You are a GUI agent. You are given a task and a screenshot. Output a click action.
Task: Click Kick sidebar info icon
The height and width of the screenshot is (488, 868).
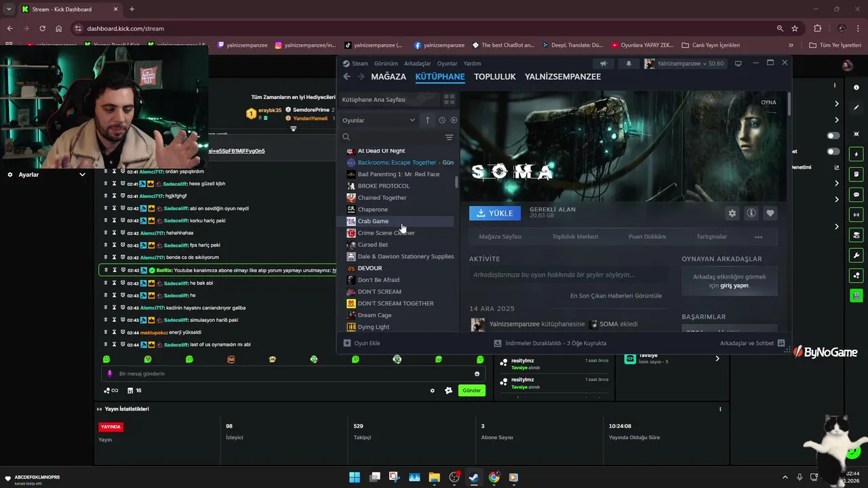856,86
